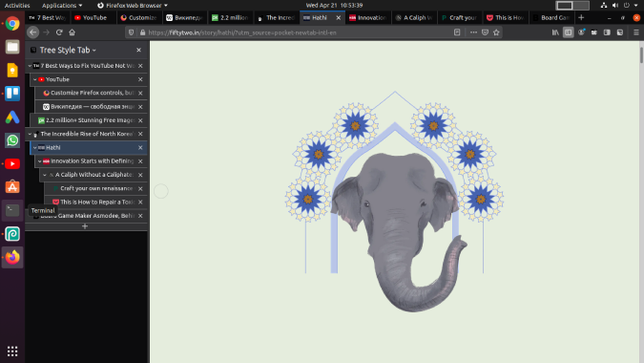
Task: Bookmark this page with star icon
Action: point(496,32)
